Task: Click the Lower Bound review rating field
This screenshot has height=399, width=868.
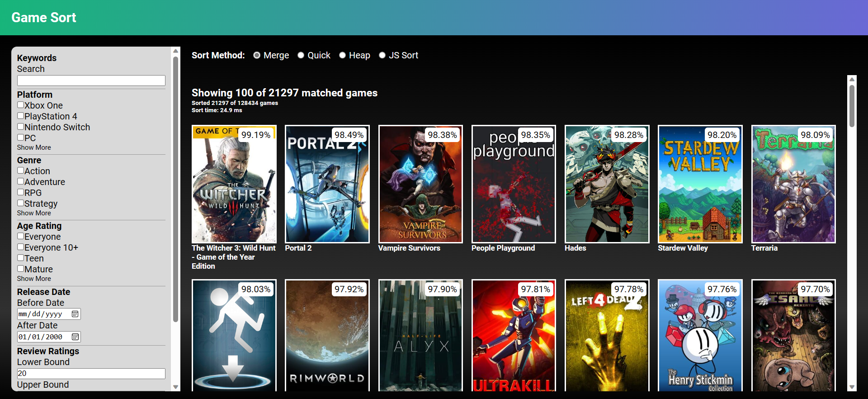Action: coord(91,374)
